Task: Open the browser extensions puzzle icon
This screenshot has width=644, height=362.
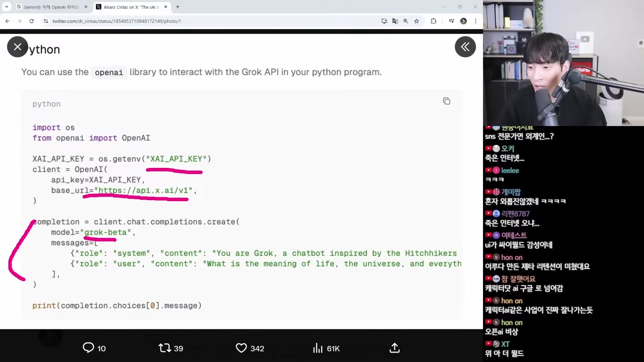Action: click(434, 21)
